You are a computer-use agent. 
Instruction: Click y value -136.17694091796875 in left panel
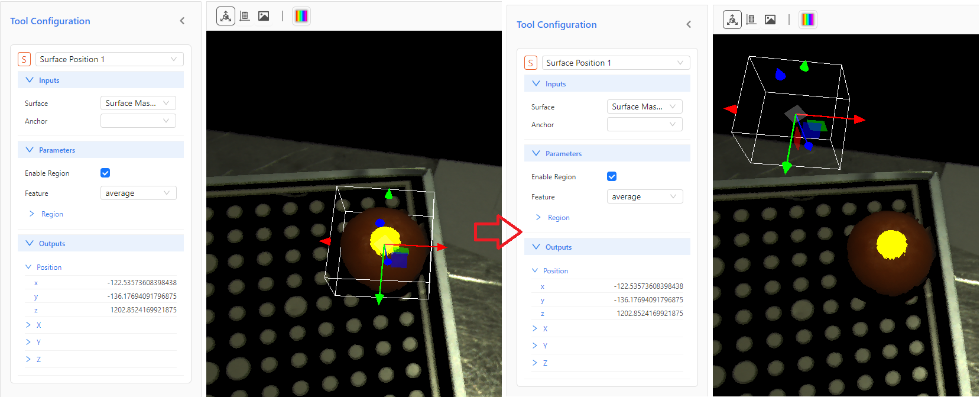click(x=142, y=296)
